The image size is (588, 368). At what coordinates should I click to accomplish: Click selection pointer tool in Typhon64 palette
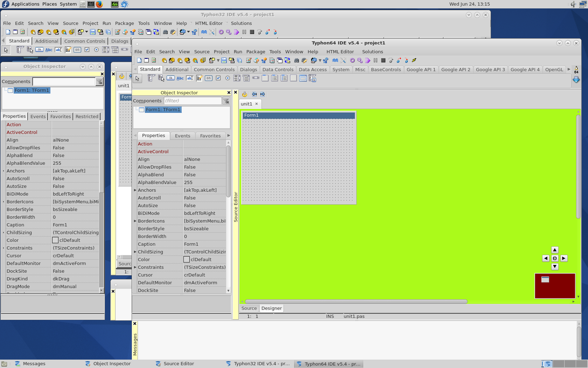[x=137, y=79]
